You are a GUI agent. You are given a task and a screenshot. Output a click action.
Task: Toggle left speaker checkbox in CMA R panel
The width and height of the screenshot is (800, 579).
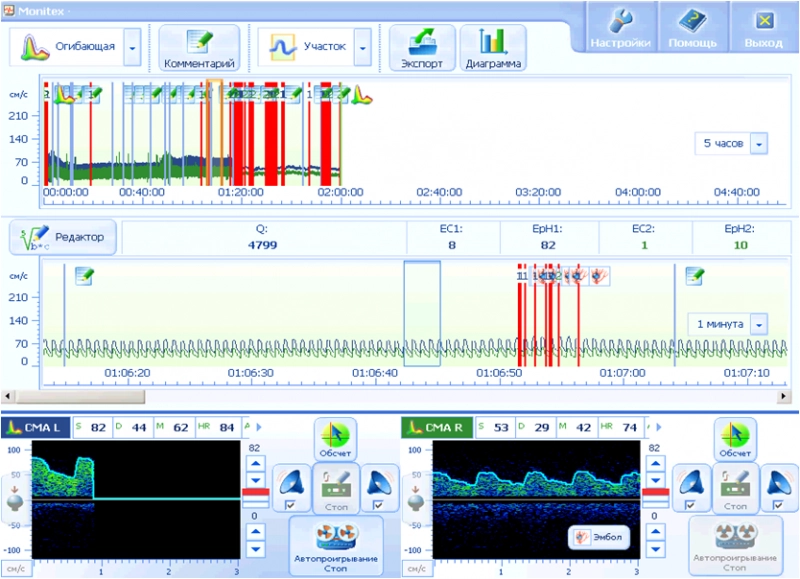689,506
